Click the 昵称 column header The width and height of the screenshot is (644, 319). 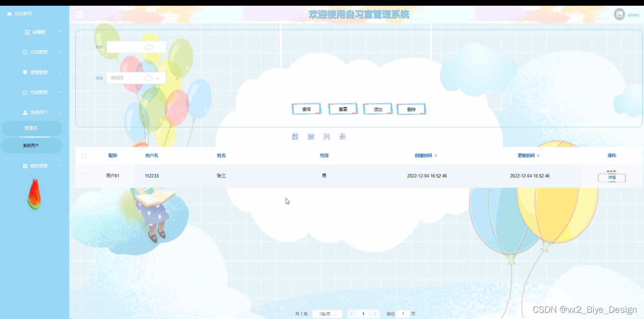pos(113,155)
